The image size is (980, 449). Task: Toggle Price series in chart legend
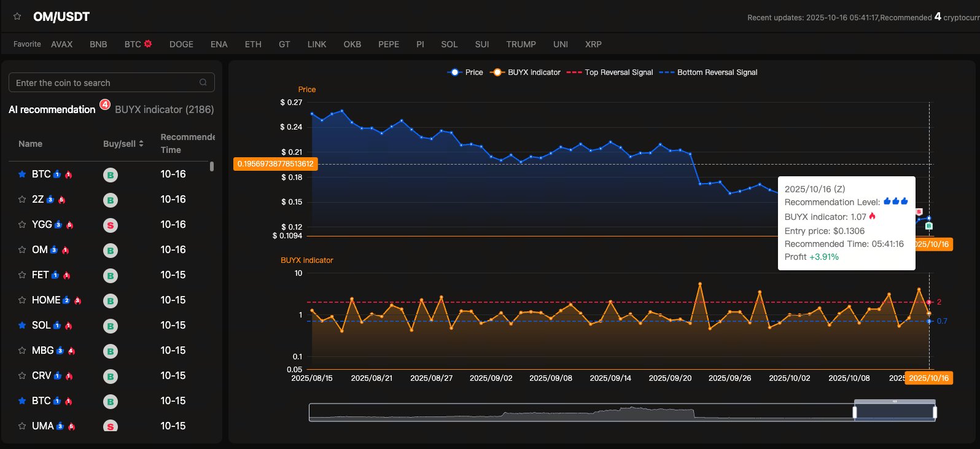click(465, 72)
